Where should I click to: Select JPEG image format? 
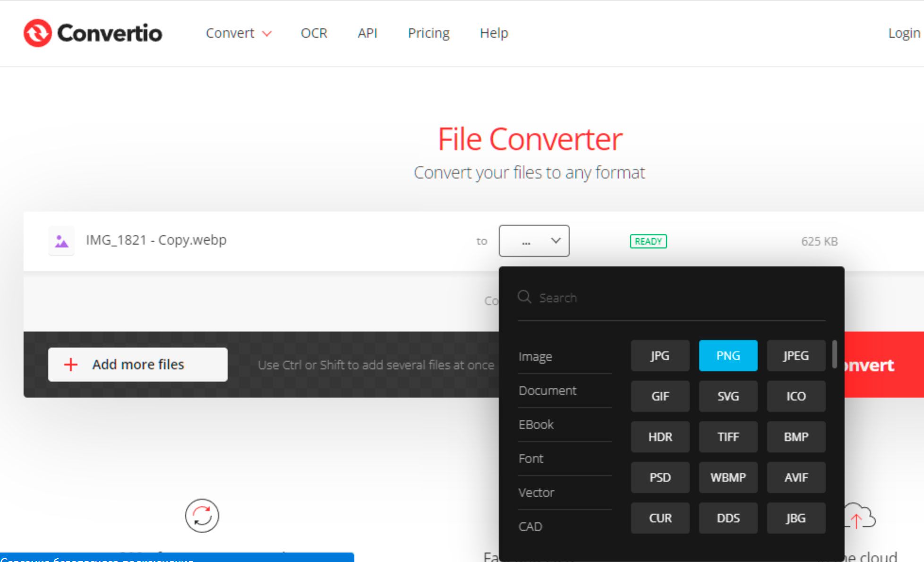tap(796, 356)
